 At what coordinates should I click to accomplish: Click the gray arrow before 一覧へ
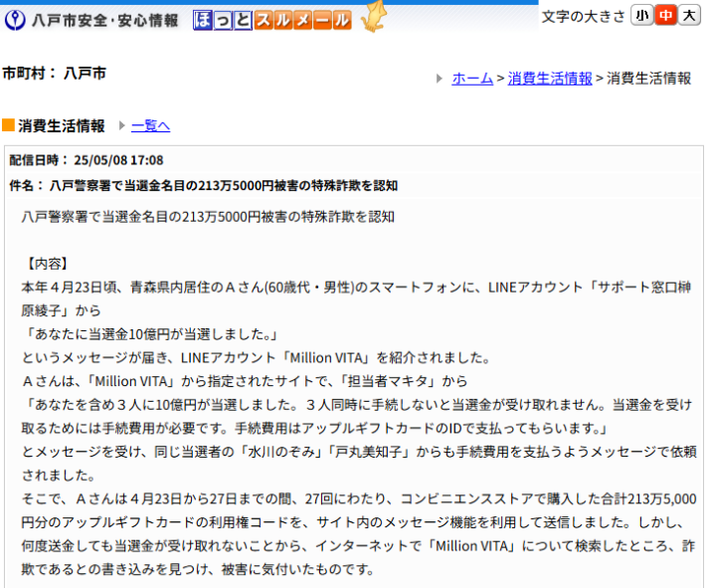click(x=121, y=125)
